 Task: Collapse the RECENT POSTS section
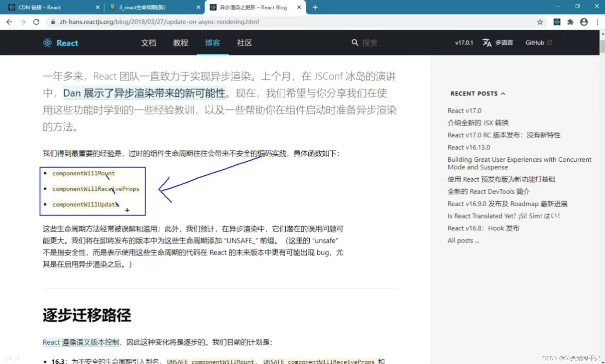pos(478,93)
